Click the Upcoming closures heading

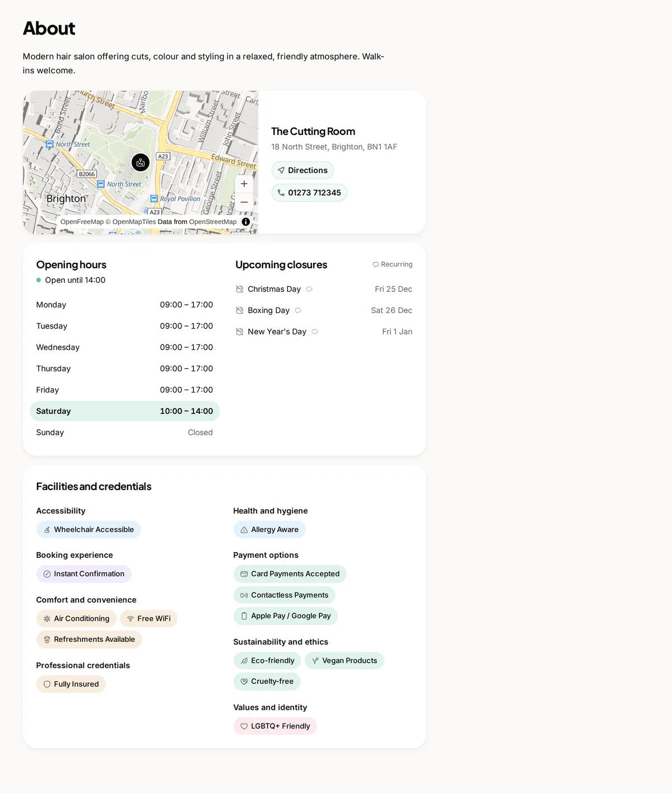click(281, 265)
